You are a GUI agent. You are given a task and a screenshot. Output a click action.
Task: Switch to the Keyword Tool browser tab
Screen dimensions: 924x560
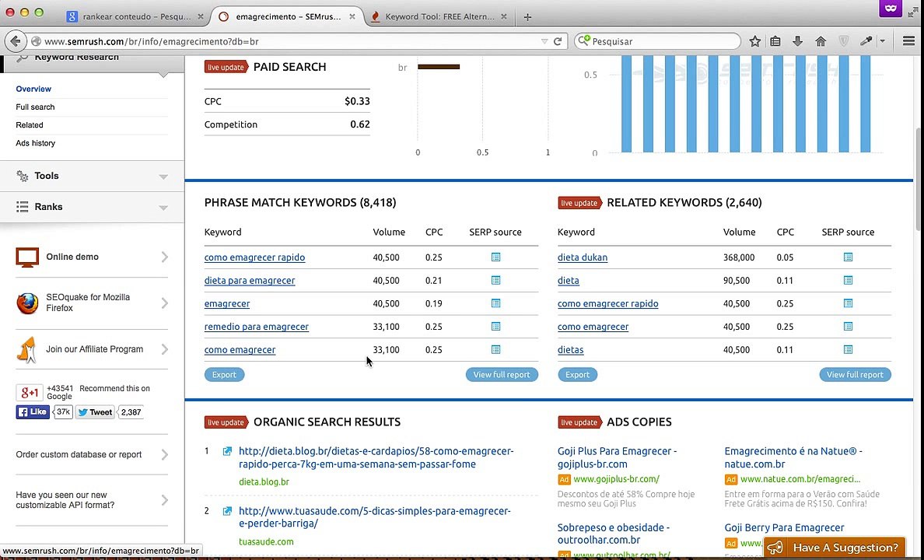439,17
